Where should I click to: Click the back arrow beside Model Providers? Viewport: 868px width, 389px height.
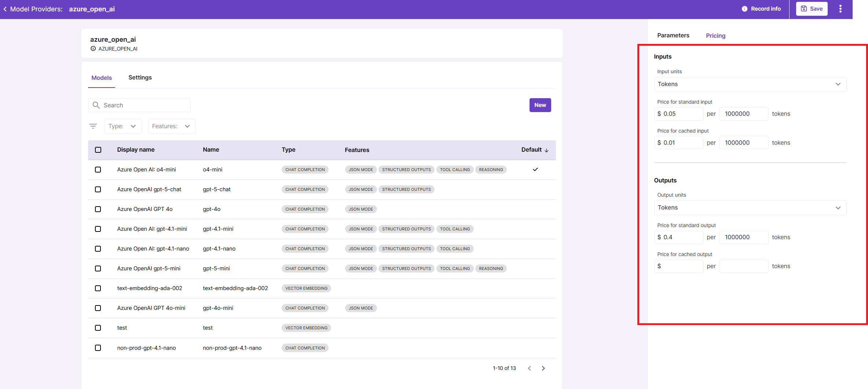click(x=5, y=9)
